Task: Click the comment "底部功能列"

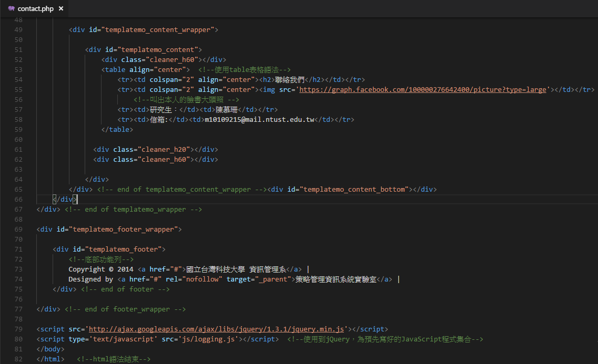Action: (101, 259)
